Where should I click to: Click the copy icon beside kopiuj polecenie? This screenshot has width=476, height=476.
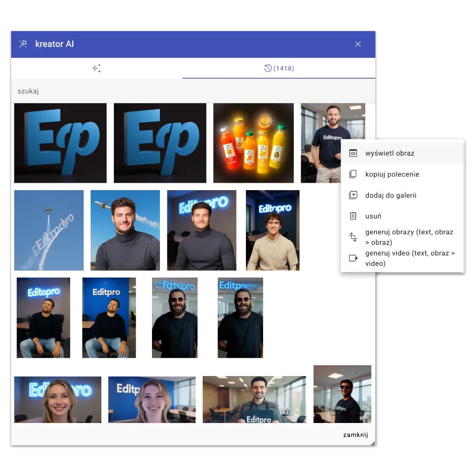click(353, 174)
